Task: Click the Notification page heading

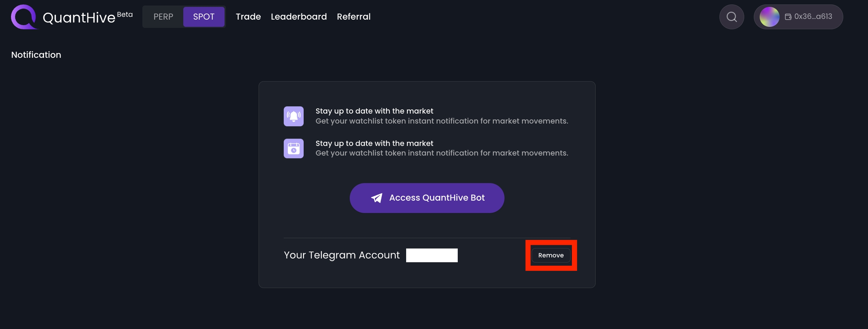Action: tap(36, 55)
